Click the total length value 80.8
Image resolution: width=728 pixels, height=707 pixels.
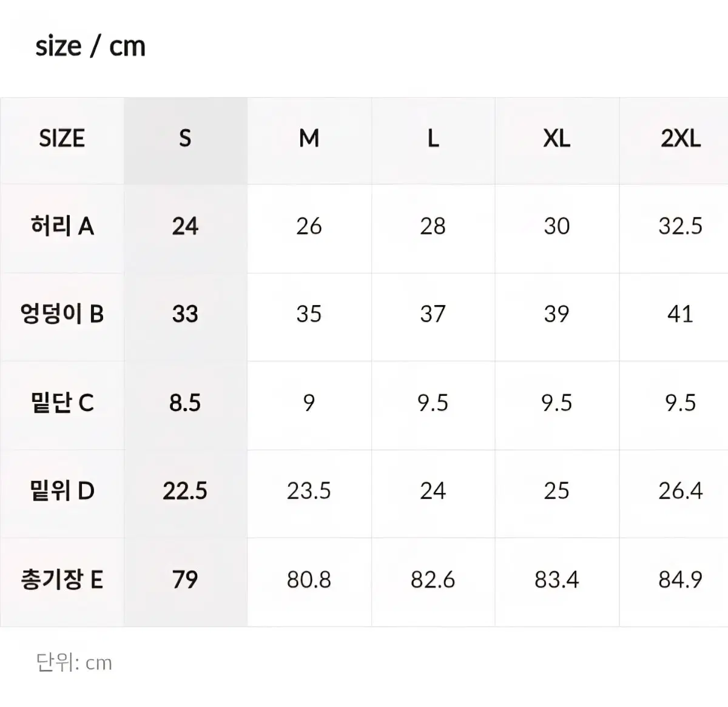[309, 580]
